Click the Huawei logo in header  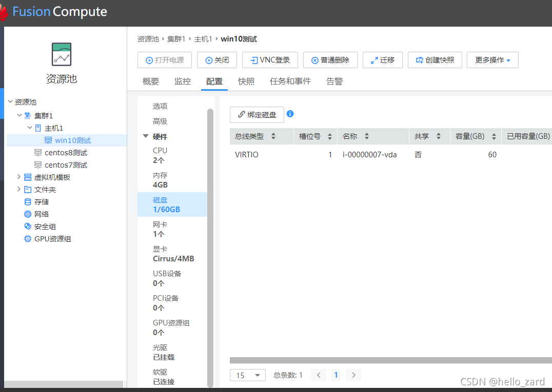coord(4,12)
